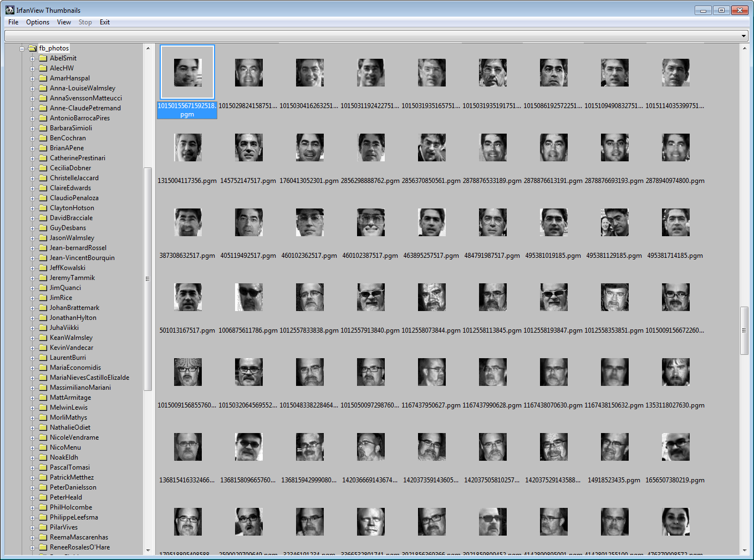Select thumbnail 495381129185.pgm

click(614, 222)
